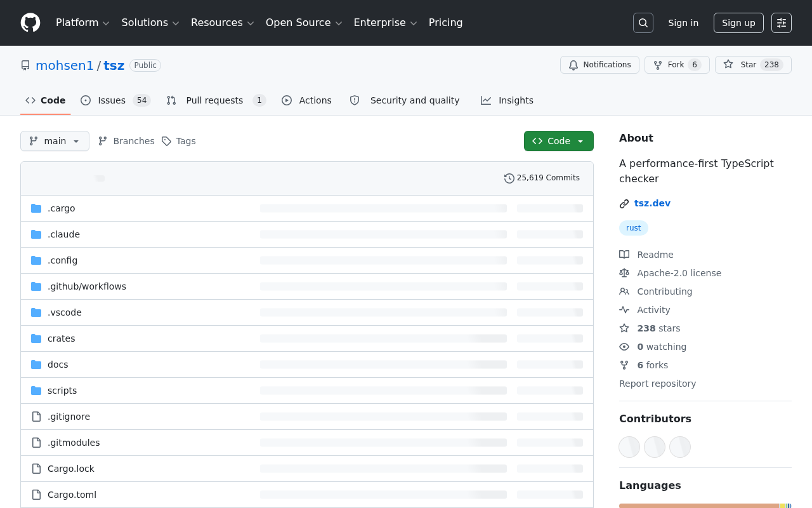Click the Languages color bar
812x508 pixels.
705,505
